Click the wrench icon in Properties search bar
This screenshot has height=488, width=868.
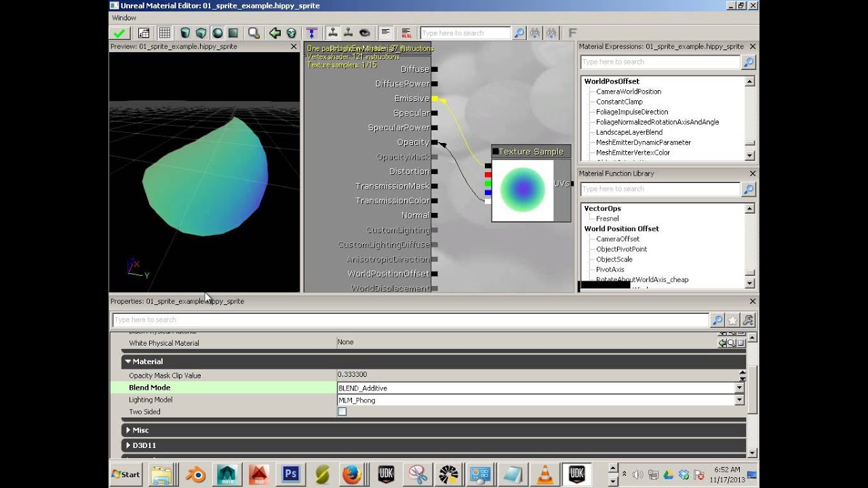click(749, 320)
